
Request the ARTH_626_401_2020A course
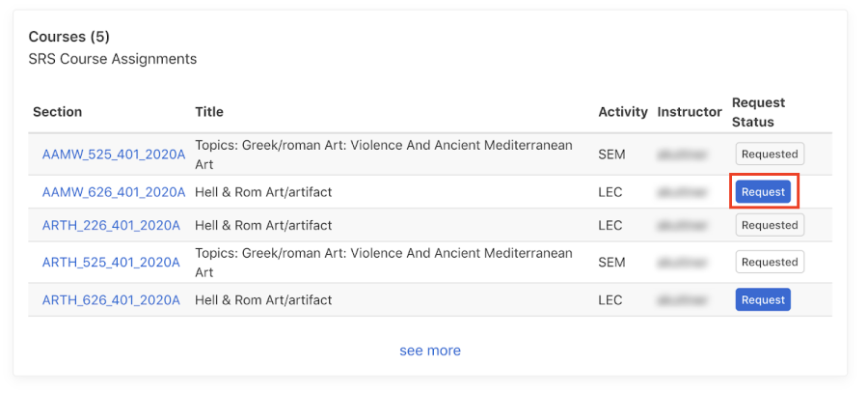click(x=763, y=300)
